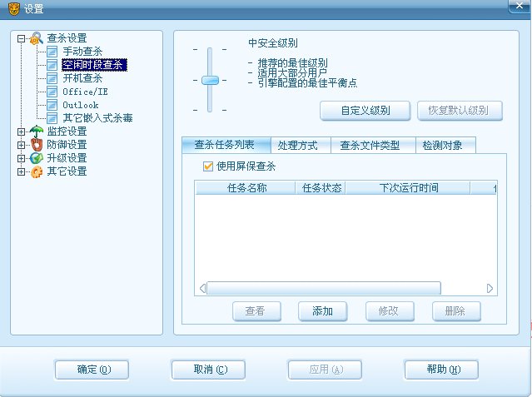The width and height of the screenshot is (532, 397).
Task: Close the 设置 dialog window
Action: coord(520,6)
